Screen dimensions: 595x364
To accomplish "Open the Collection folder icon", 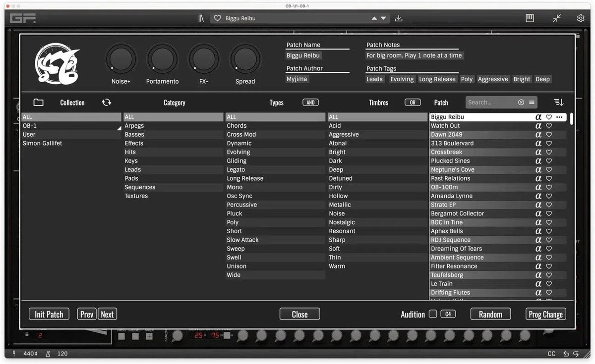I will 38,103.
